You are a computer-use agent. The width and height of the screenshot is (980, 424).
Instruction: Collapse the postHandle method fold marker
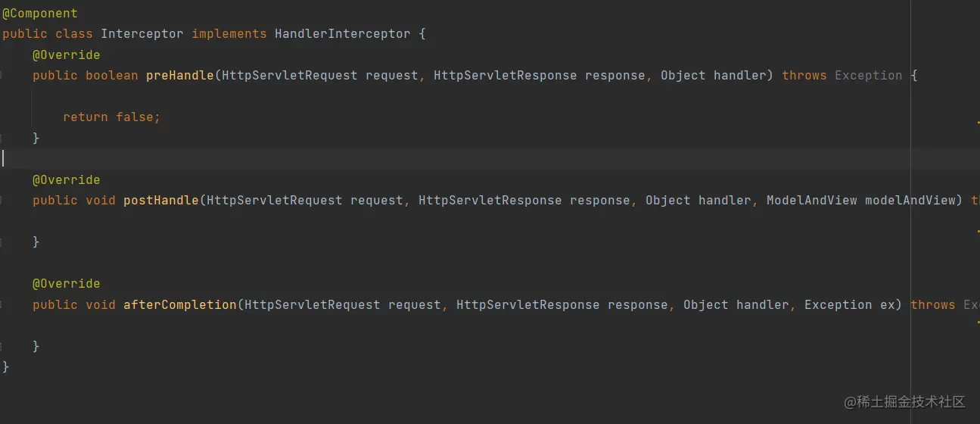click(2, 200)
